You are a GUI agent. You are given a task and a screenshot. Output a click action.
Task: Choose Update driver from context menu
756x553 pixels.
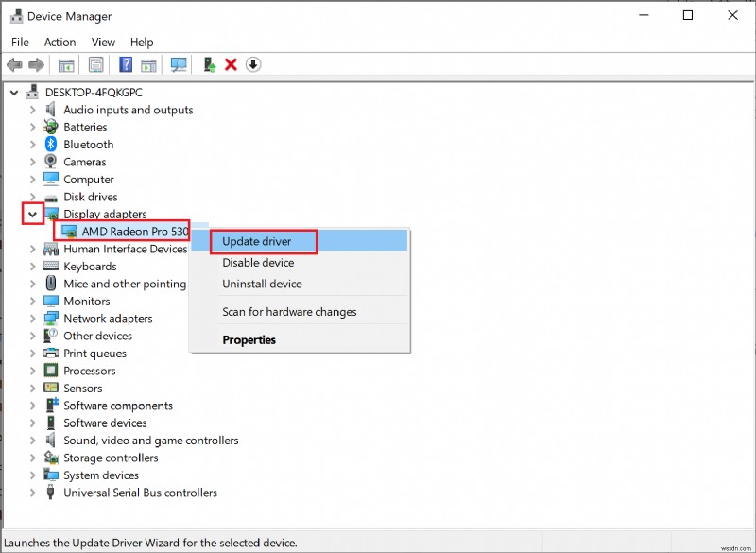tap(300, 241)
